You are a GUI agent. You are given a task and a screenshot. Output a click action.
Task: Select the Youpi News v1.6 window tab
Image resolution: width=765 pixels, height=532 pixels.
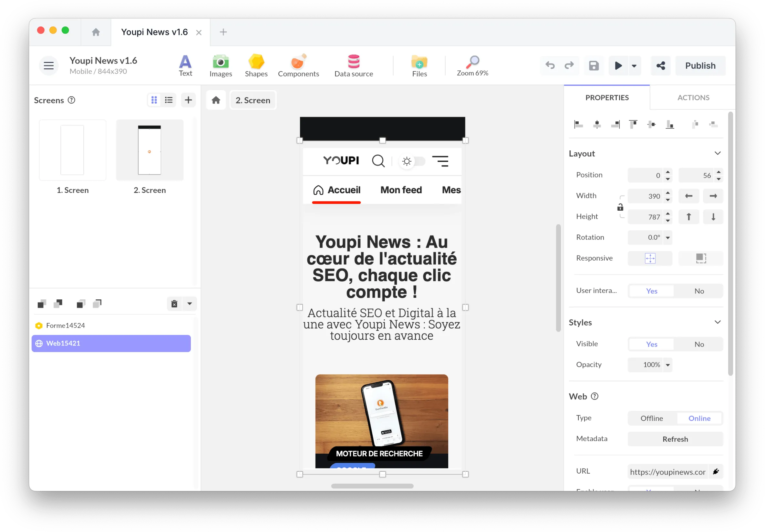[155, 32]
